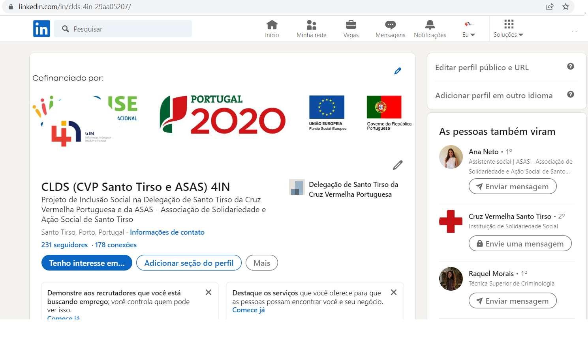Expand the Eu profile menu
Screen dimensions: 588x364
click(469, 29)
